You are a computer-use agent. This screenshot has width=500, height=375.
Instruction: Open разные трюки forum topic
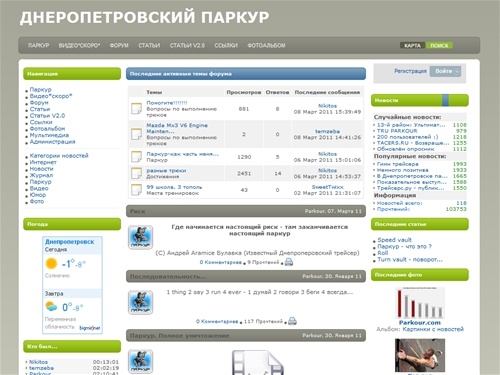166,171
